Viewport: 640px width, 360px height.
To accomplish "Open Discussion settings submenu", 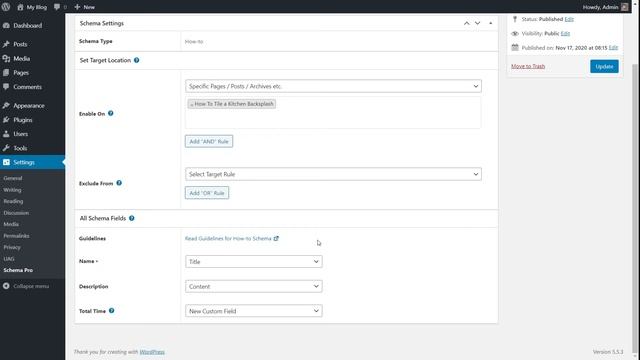I will [16, 213].
